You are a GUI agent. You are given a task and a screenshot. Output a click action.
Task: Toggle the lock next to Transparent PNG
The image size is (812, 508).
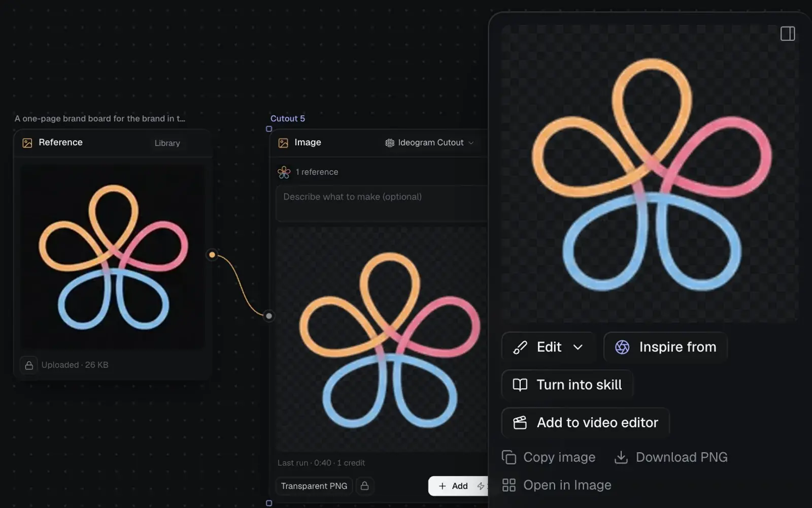click(364, 486)
